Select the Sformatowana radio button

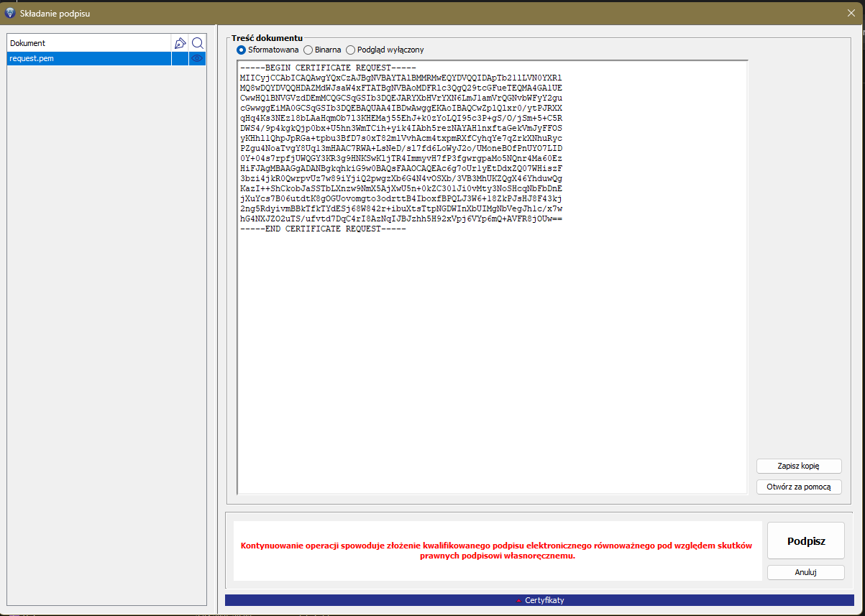coord(242,50)
